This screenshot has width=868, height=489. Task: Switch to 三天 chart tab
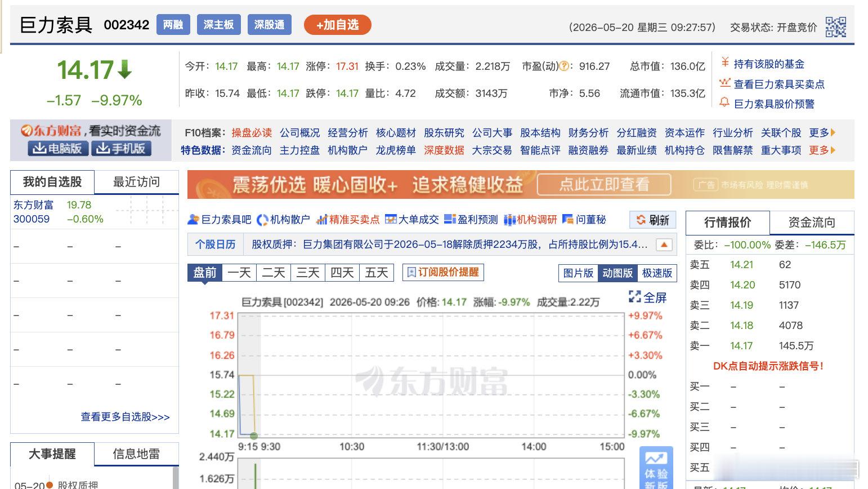(308, 273)
